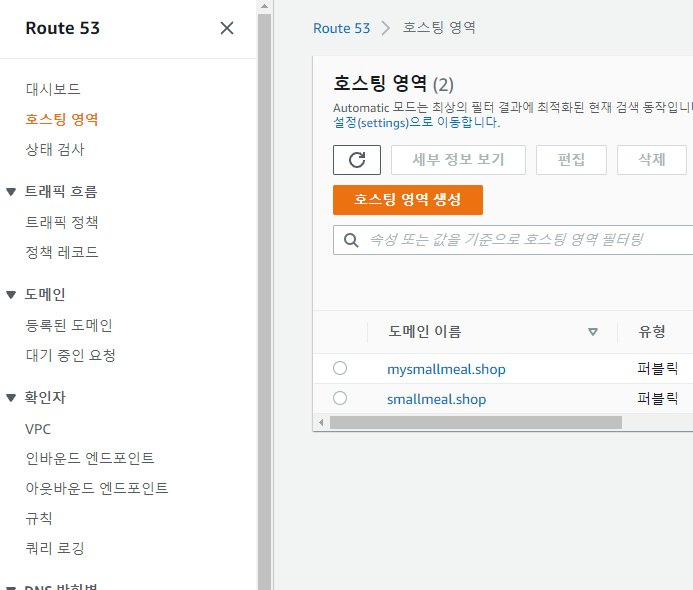Open 대기 중인 요청 page

coord(71,355)
